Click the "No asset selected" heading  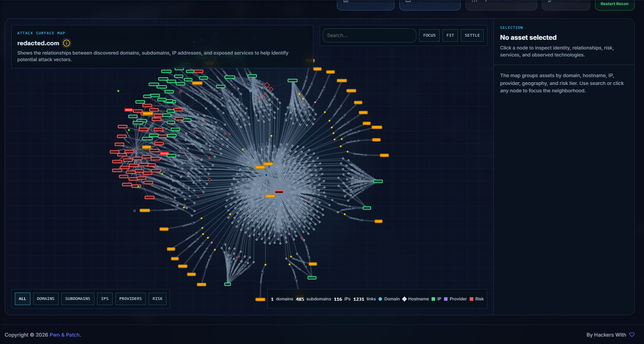point(528,37)
